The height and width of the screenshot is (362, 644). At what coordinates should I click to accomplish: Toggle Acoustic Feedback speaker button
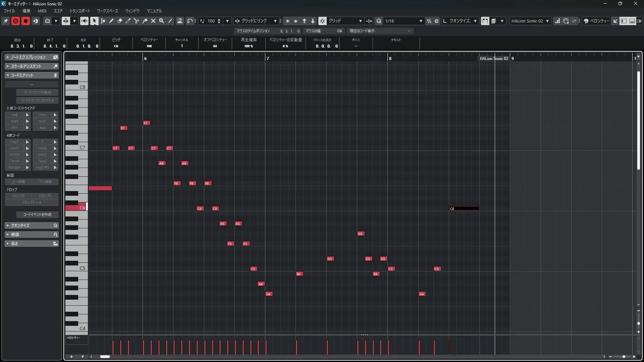(84, 21)
